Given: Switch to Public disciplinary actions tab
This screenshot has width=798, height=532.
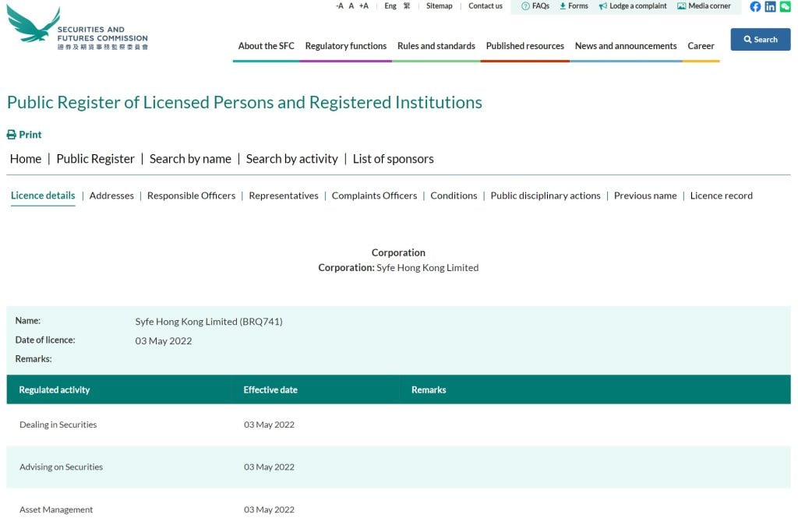Looking at the screenshot, I should click(x=546, y=196).
